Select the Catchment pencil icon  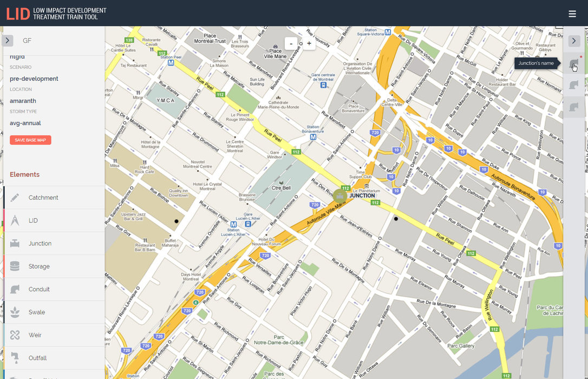15,198
